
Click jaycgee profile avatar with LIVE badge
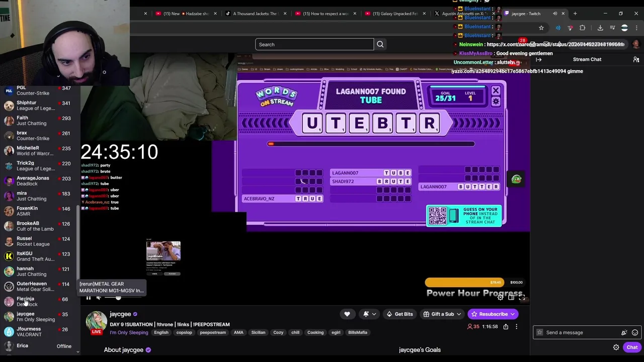(96, 323)
